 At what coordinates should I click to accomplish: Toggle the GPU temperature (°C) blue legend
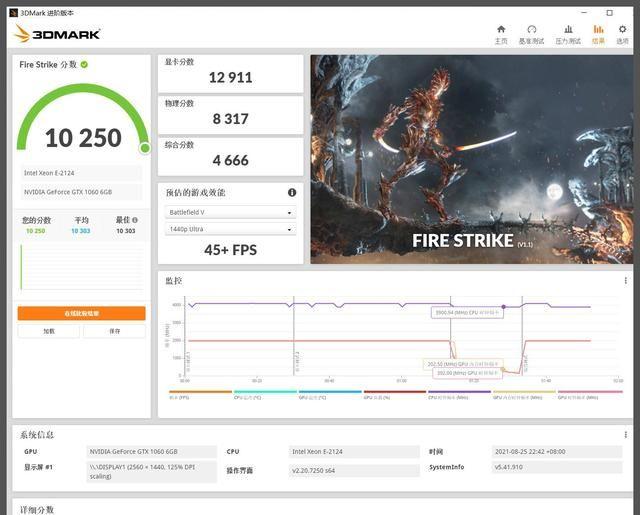pos(330,394)
